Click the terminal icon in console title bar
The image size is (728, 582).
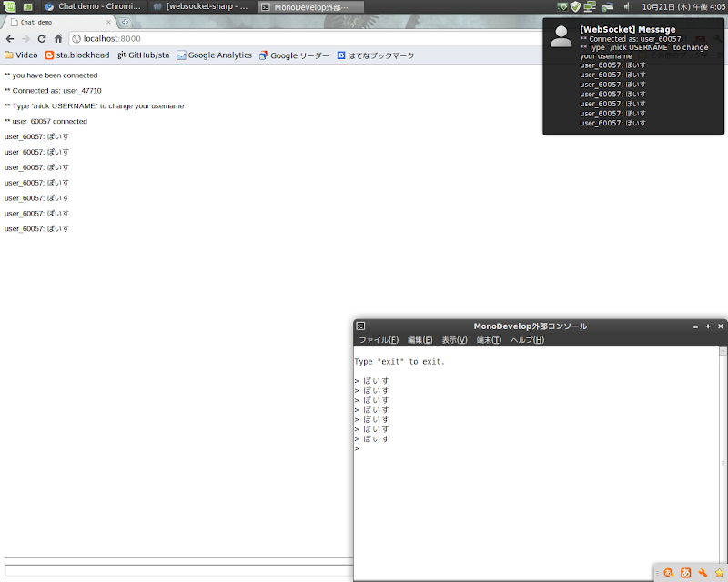coord(360,326)
